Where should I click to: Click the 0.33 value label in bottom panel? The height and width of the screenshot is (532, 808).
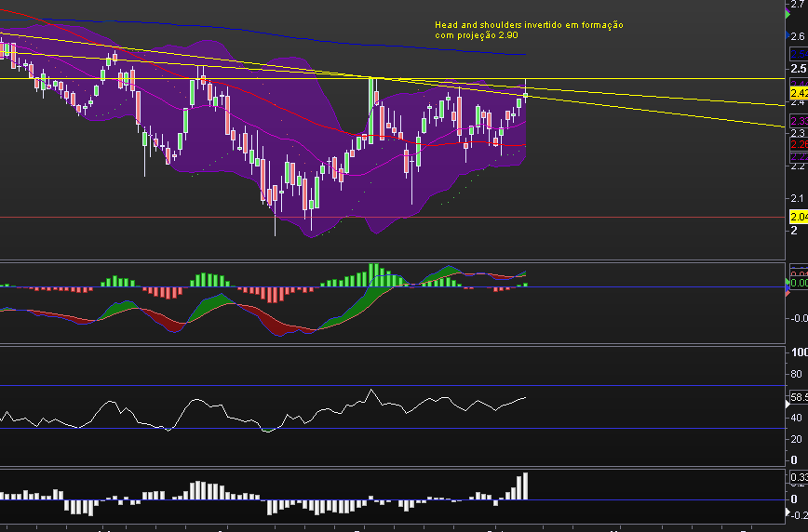pos(799,477)
